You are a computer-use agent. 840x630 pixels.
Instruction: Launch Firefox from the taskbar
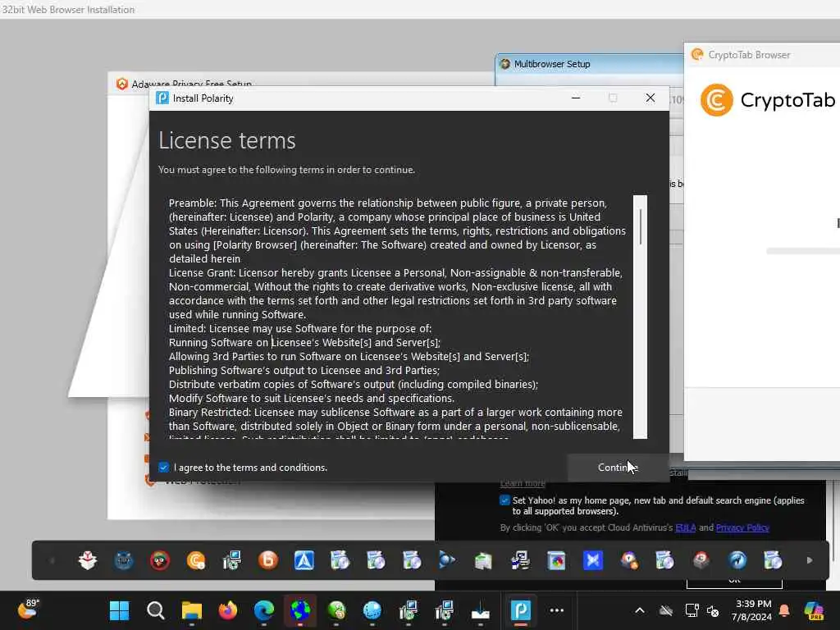228,610
